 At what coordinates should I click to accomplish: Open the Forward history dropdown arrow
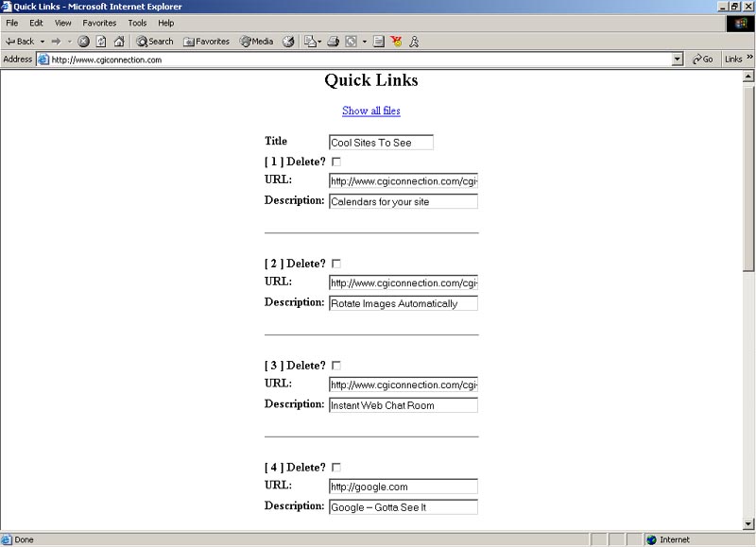pos(69,42)
